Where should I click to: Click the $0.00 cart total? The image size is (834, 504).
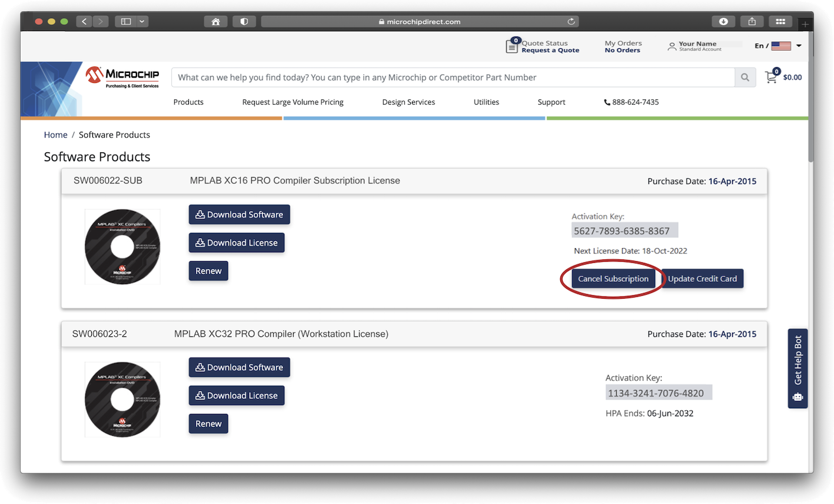pos(792,78)
